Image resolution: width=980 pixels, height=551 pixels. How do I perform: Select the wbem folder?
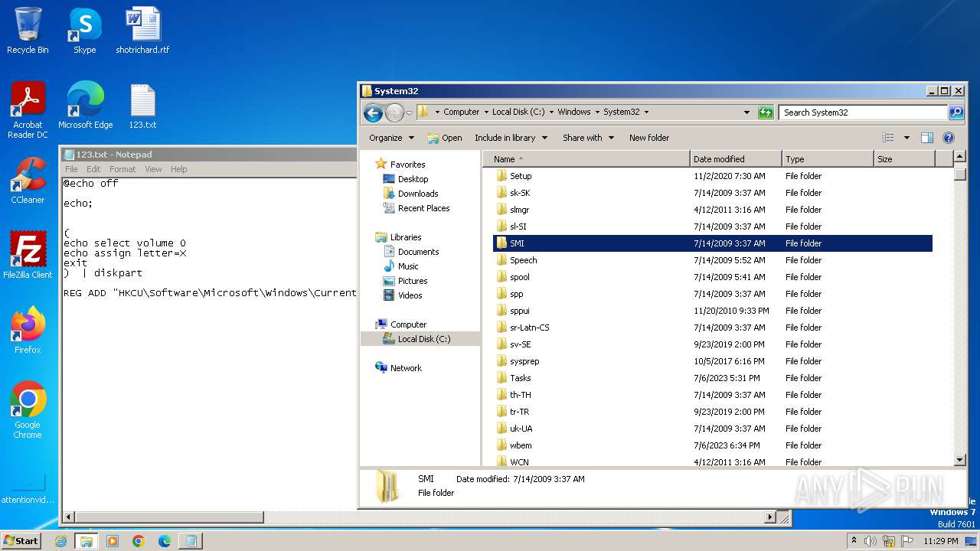[x=713, y=445]
